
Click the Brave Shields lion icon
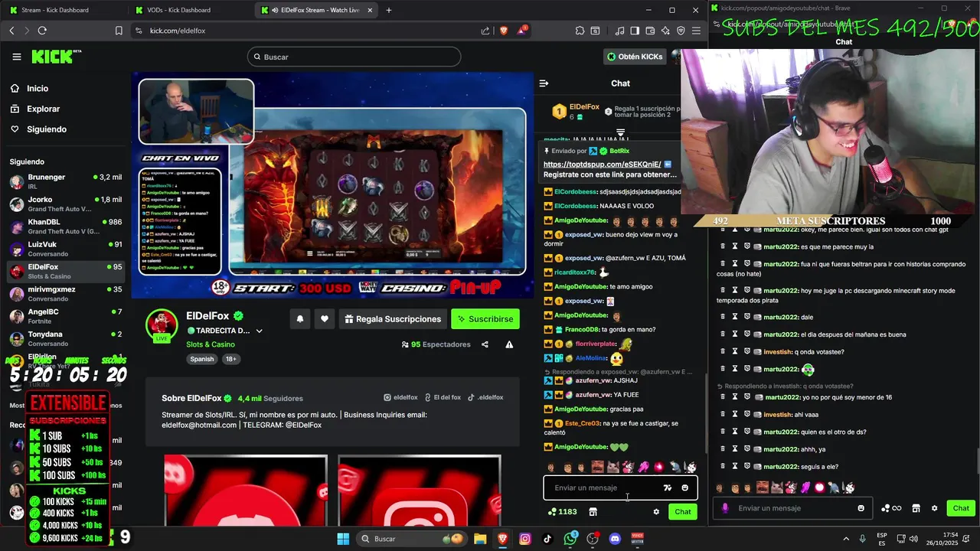(504, 31)
